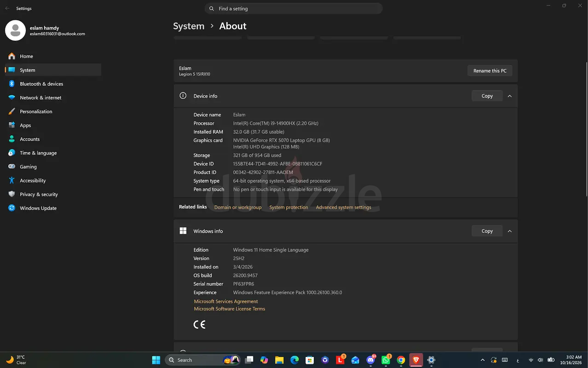Click the NVIDIA GeForce RTX 5070 text
The width and height of the screenshot is (588, 368).
coord(281,140)
